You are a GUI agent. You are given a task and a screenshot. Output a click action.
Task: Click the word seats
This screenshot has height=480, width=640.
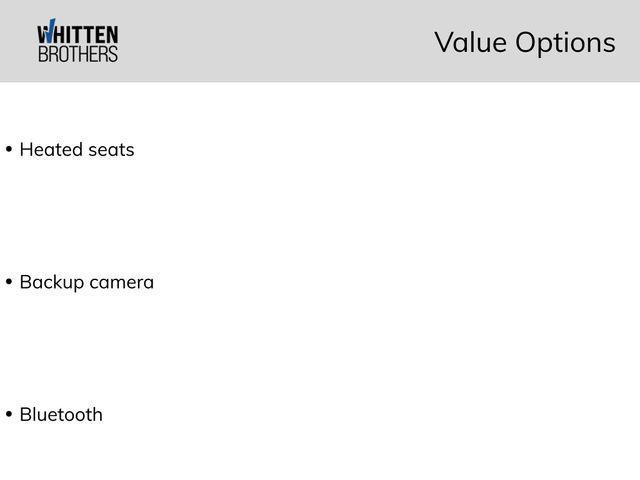point(111,150)
